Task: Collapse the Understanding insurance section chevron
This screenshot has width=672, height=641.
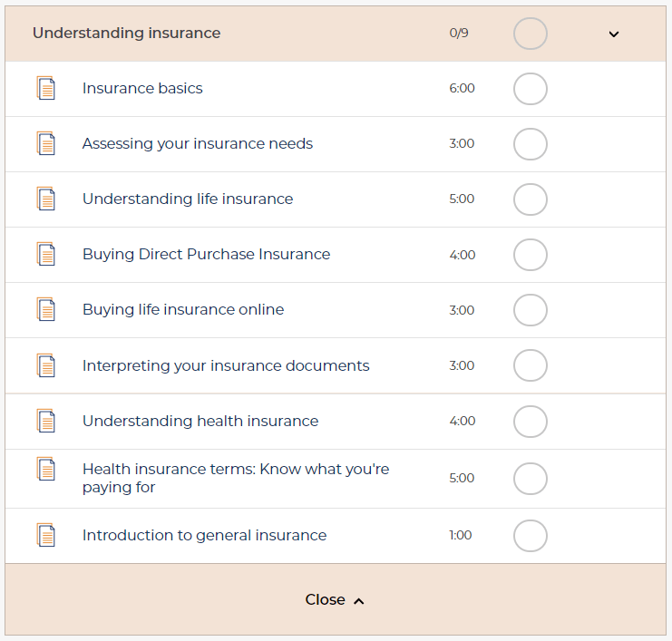Action: pos(614,34)
